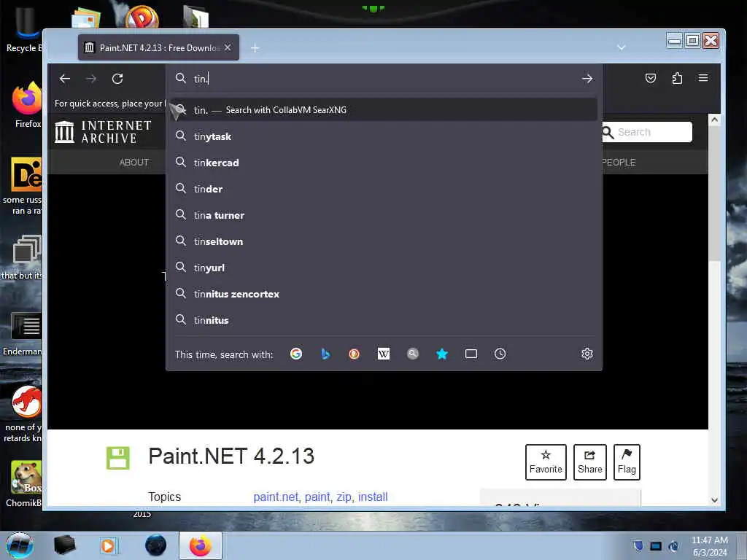Open the Windows Start orb
Image resolution: width=747 pixels, height=560 pixels.
(20, 545)
